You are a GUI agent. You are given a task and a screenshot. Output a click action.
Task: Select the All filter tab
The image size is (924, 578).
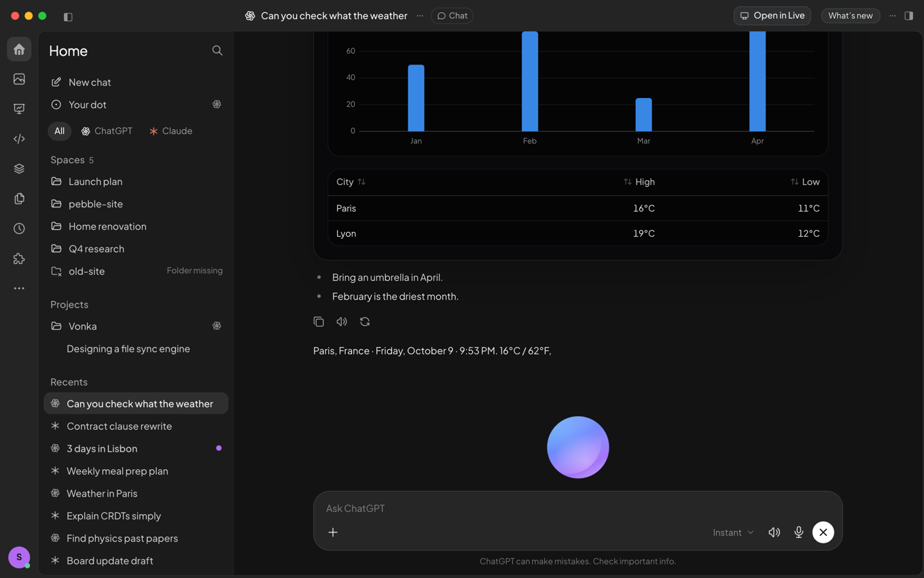tap(60, 131)
